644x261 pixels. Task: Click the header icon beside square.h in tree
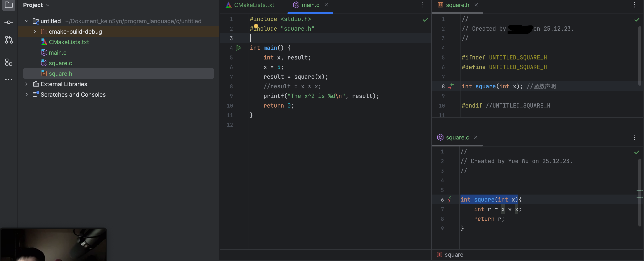pyautogui.click(x=44, y=73)
